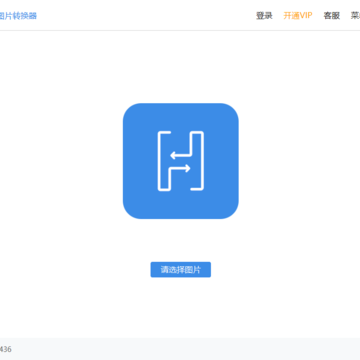Select 开通VIP in the top menu
This screenshot has height=360, width=360.
click(298, 16)
